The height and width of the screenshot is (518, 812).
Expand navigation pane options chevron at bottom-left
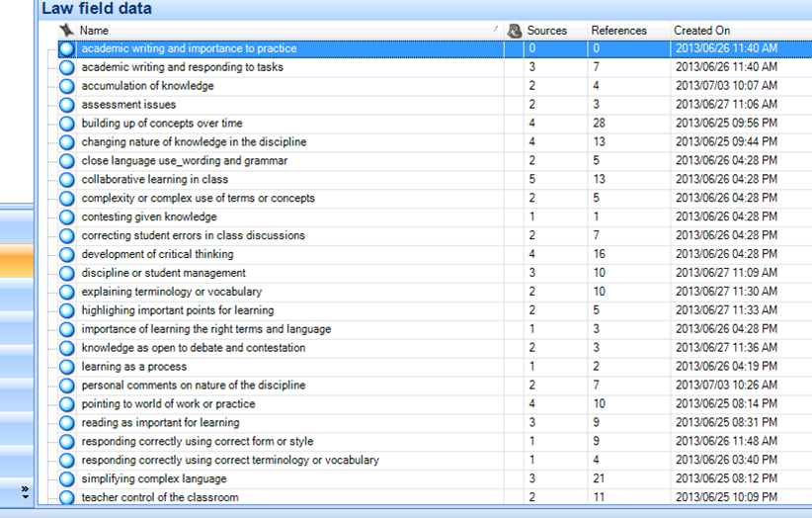[x=26, y=491]
